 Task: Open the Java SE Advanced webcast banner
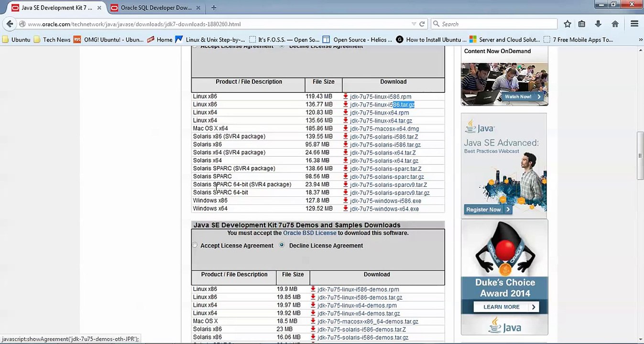pyautogui.click(x=504, y=166)
